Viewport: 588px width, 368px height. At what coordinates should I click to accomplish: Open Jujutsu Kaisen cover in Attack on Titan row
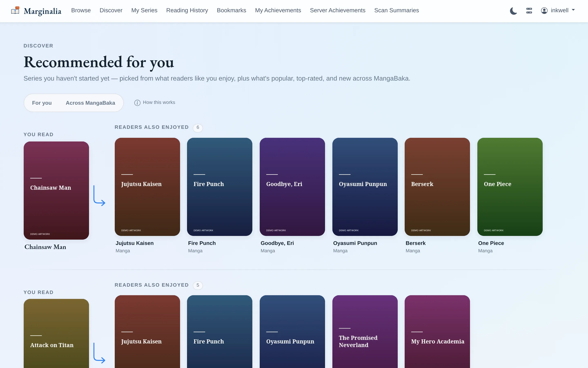pyautogui.click(x=147, y=331)
